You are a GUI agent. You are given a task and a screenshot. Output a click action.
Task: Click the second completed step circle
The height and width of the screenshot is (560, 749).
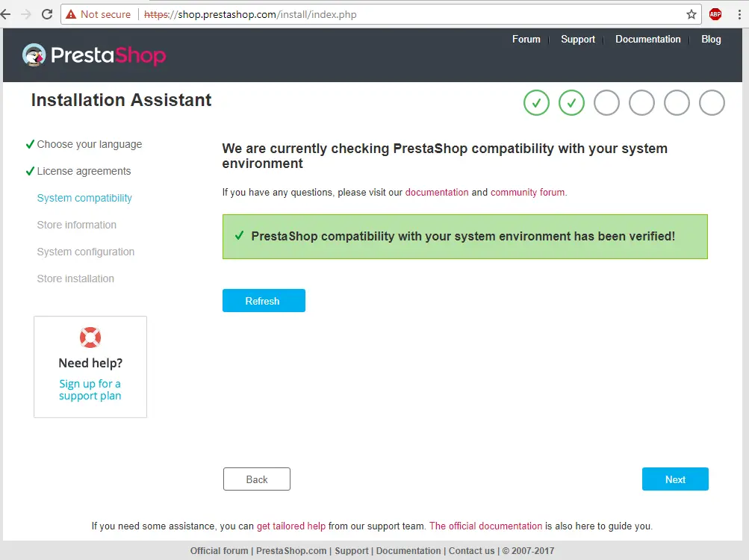click(x=571, y=103)
